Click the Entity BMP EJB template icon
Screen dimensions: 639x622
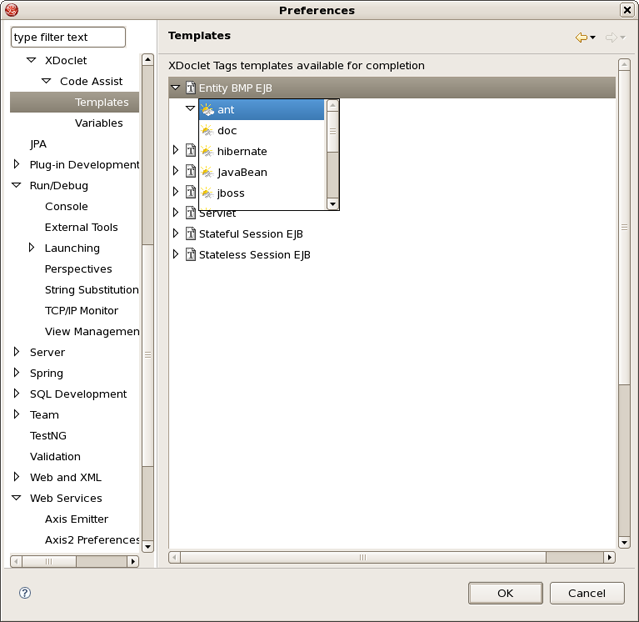(x=190, y=88)
